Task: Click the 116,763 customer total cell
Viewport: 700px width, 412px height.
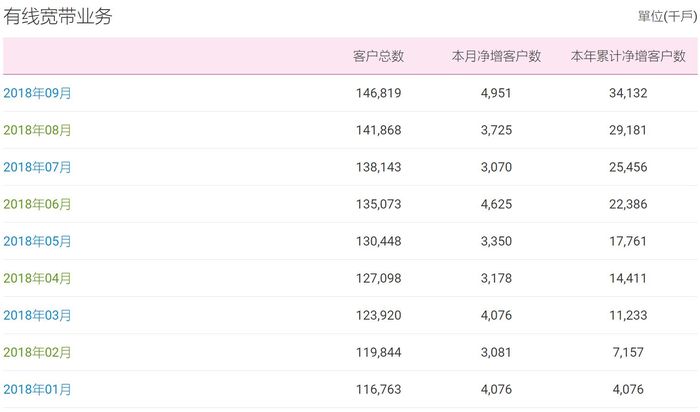Action: pyautogui.click(x=378, y=389)
